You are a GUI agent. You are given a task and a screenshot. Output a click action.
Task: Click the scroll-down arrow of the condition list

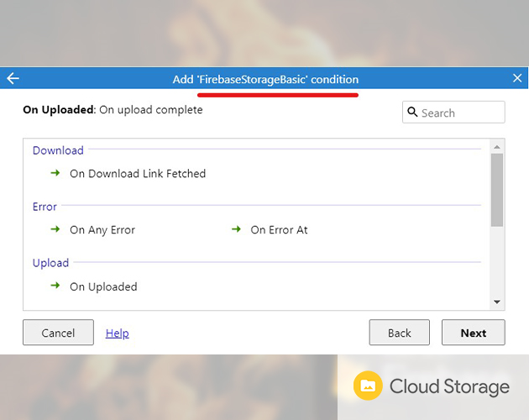click(496, 302)
